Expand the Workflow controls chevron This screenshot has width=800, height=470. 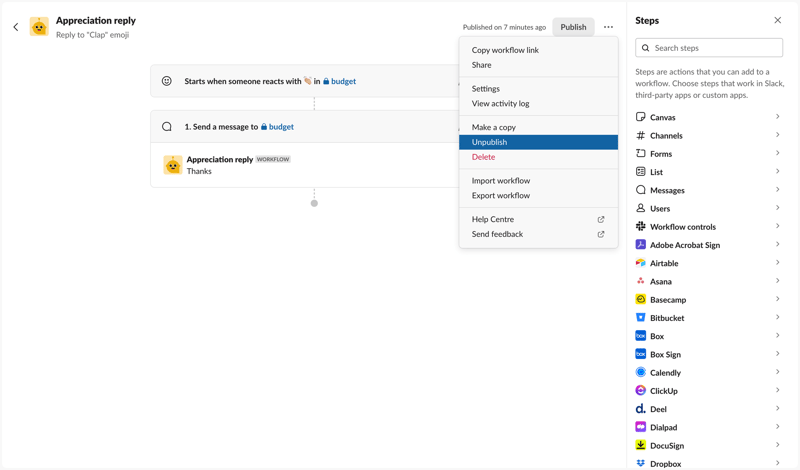pyautogui.click(x=778, y=226)
